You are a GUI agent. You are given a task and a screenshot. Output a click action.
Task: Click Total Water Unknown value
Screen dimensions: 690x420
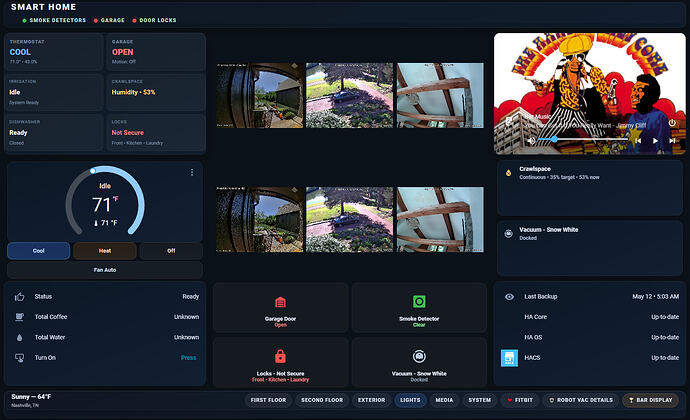click(x=187, y=338)
